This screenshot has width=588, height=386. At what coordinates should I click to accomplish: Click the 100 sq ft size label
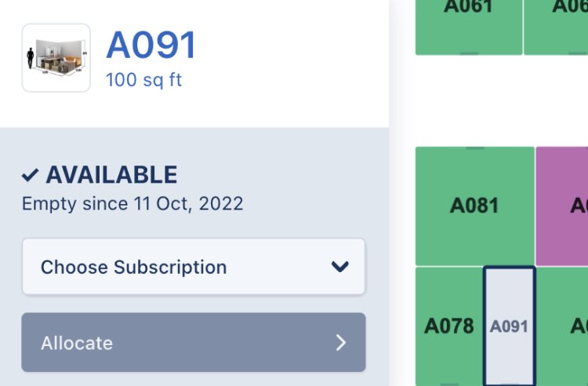click(x=143, y=80)
